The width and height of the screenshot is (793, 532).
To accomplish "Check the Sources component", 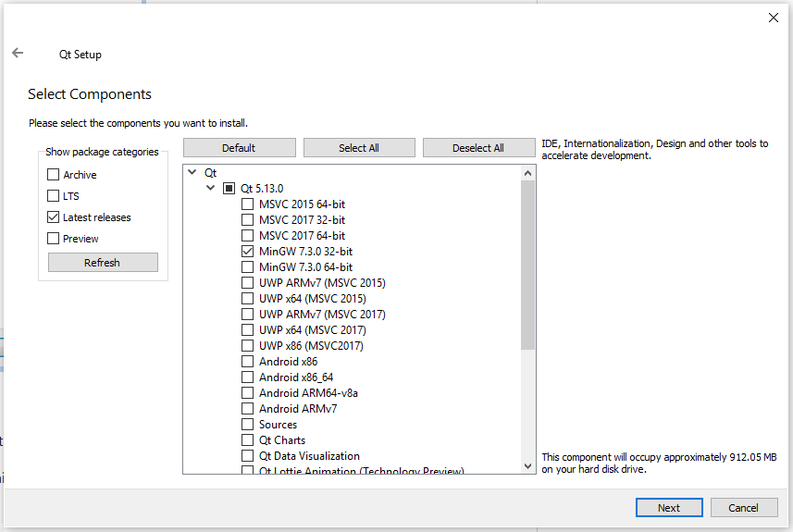I will (x=247, y=425).
